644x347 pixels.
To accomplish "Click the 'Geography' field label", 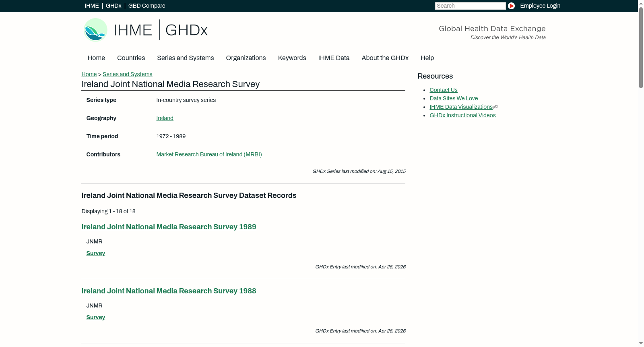I will [101, 118].
